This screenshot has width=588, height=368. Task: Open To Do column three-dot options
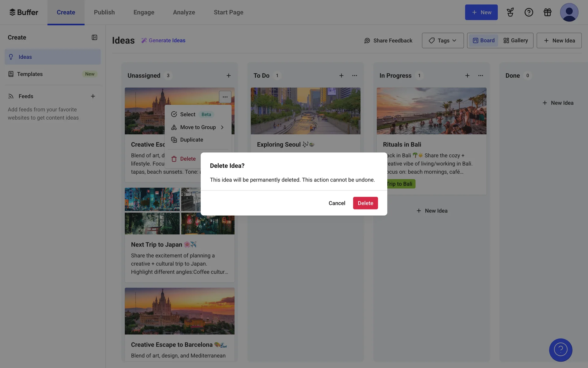point(354,75)
